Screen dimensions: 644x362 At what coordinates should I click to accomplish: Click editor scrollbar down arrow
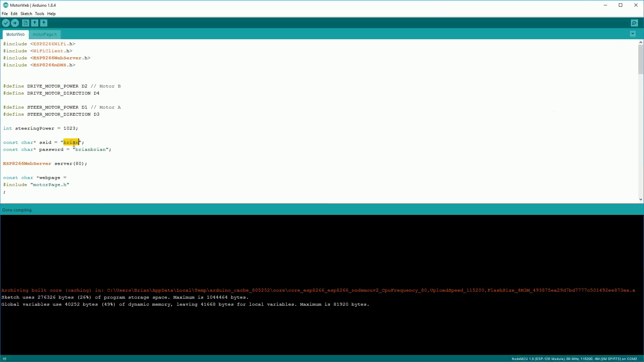click(641, 199)
